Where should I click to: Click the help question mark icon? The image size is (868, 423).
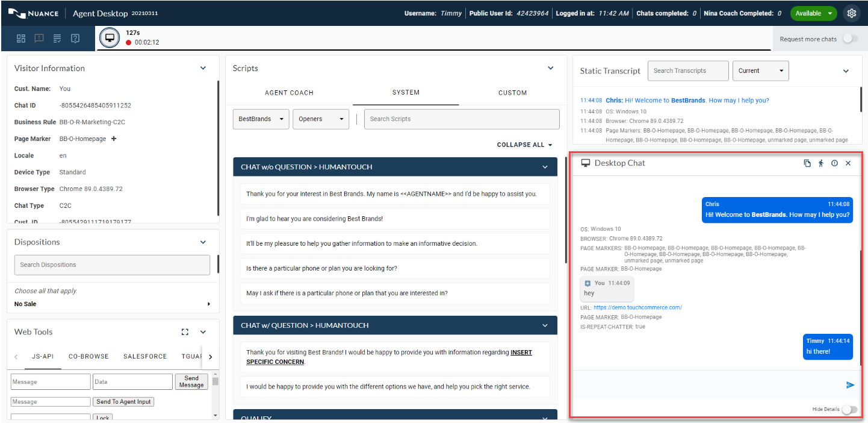point(75,39)
